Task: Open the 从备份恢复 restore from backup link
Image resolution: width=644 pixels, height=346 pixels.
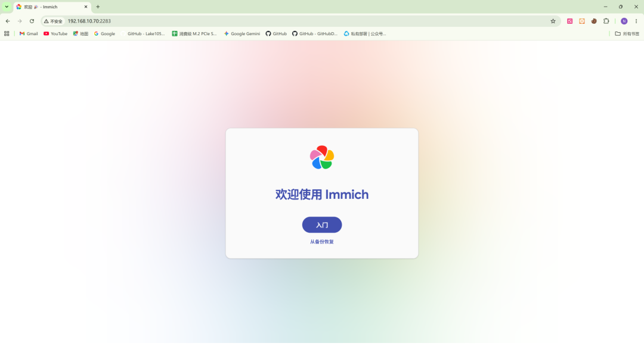Action: pyautogui.click(x=321, y=242)
